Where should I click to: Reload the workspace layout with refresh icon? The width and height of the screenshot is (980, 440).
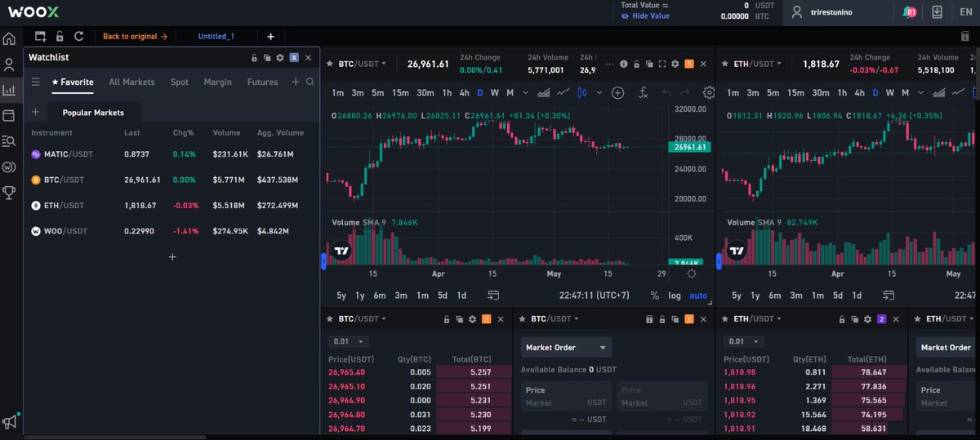[78, 36]
